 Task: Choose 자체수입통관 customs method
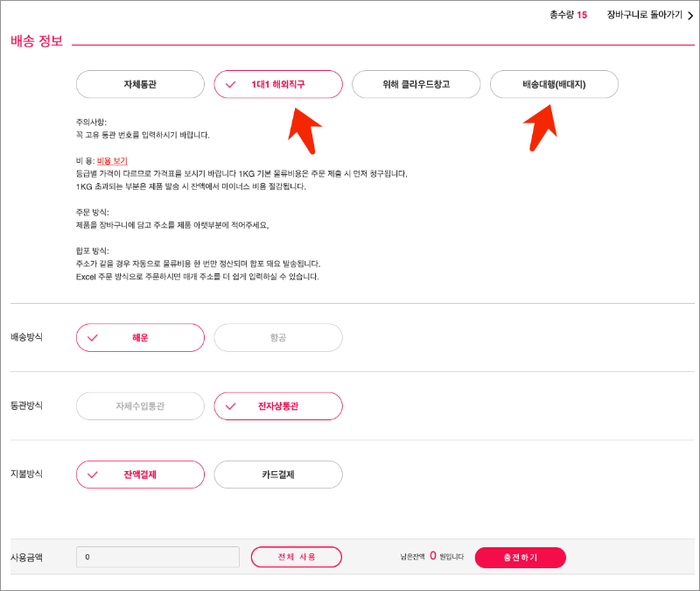coord(140,406)
